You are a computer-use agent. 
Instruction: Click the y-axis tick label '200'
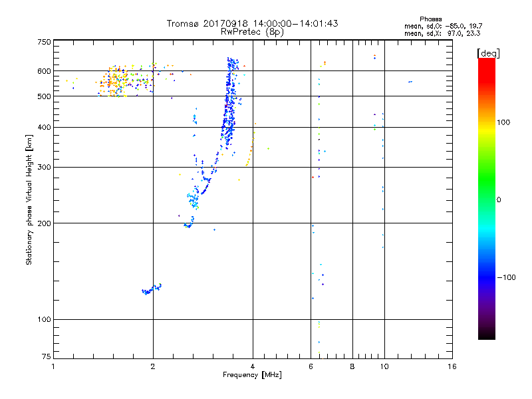click(x=44, y=223)
